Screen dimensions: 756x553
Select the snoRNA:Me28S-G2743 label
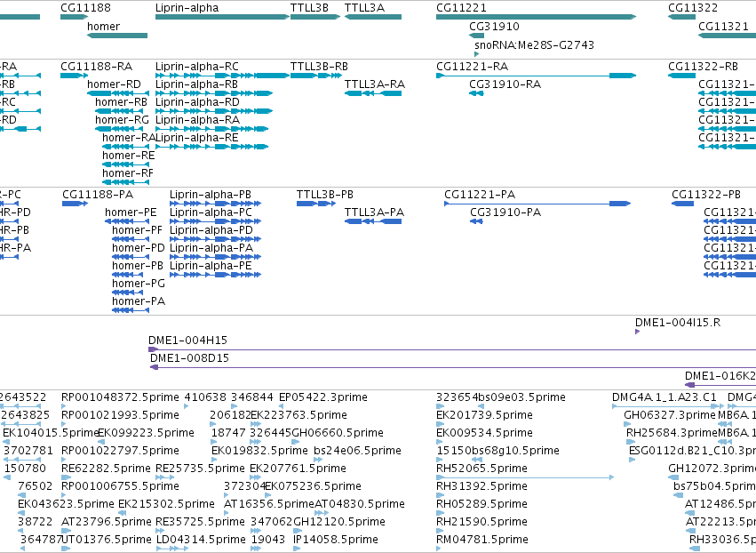pyautogui.click(x=534, y=44)
